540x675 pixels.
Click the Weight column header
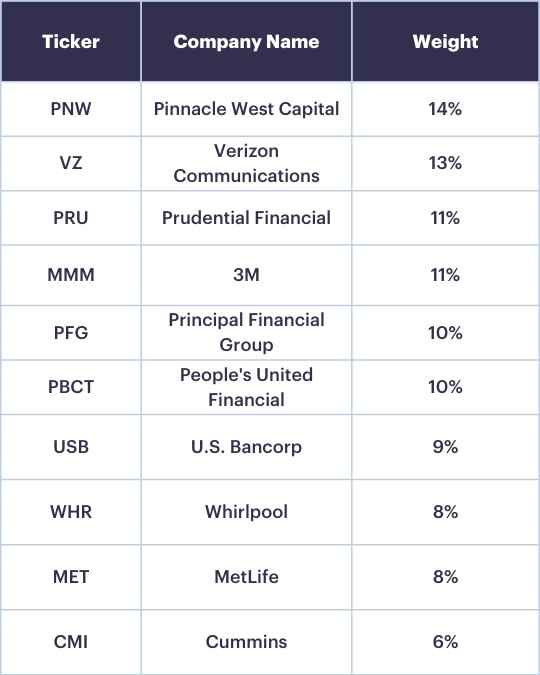point(446,42)
